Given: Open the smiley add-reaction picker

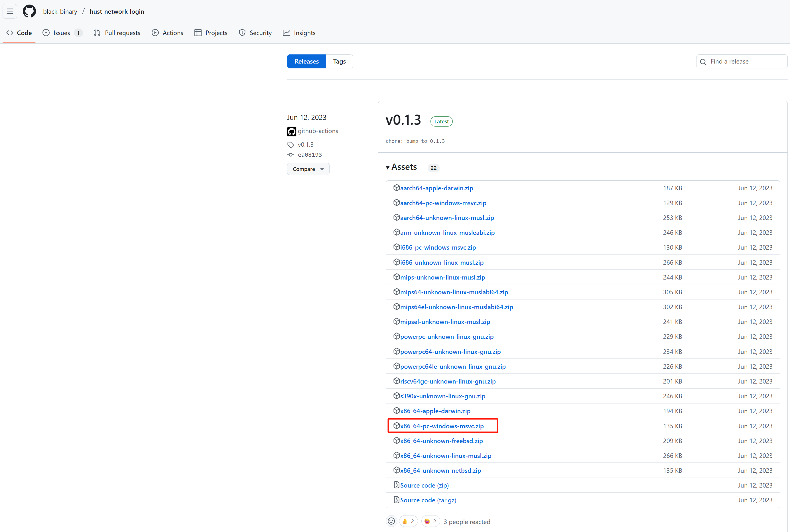Looking at the screenshot, I should coord(391,521).
